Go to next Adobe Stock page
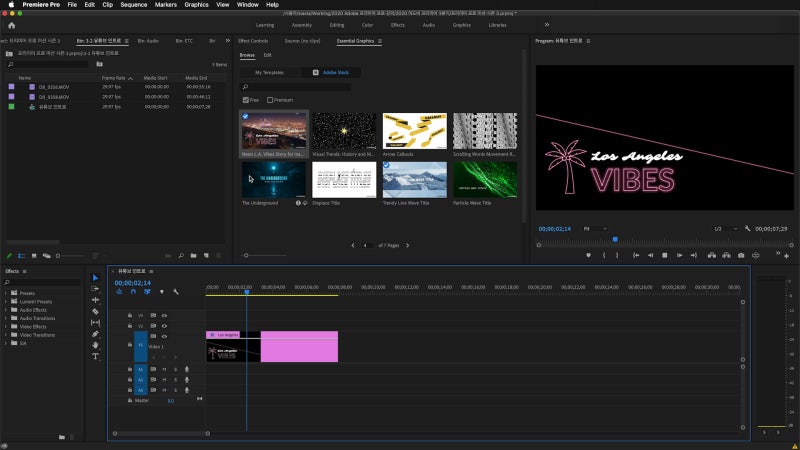Screen dimensions: 800x450 click(408, 245)
